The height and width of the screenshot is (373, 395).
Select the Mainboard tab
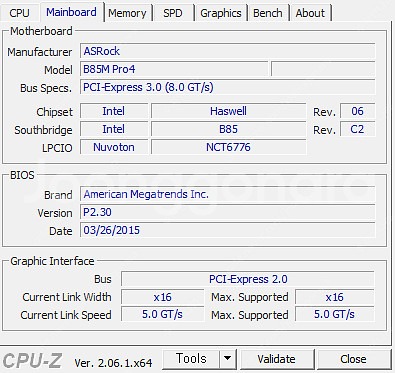point(71,12)
